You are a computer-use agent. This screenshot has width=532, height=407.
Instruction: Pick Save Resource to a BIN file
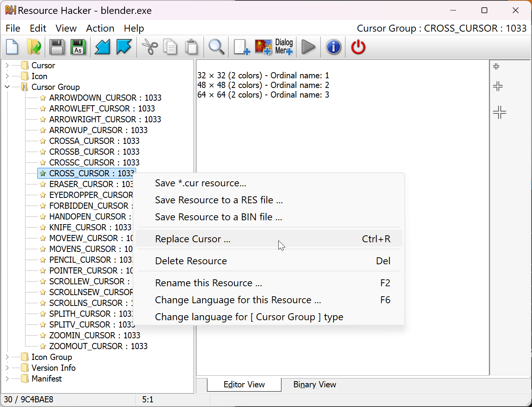(x=269, y=217)
